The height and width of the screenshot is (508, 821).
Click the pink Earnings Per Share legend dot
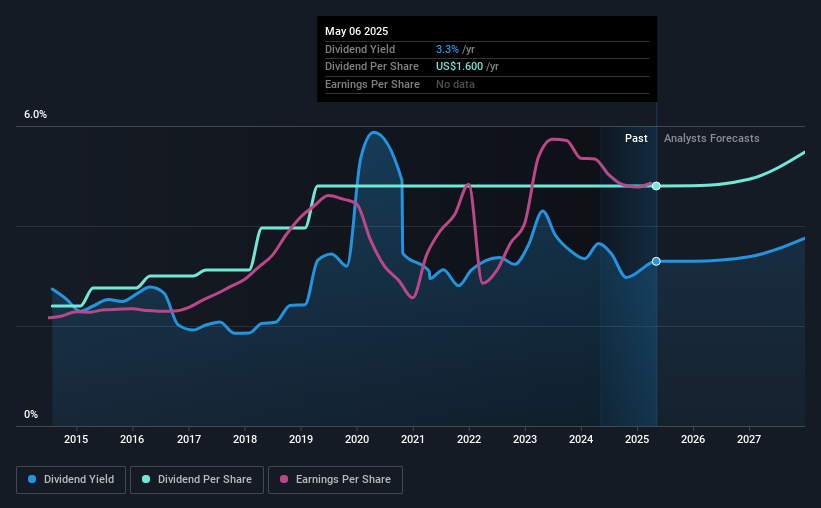click(x=284, y=479)
